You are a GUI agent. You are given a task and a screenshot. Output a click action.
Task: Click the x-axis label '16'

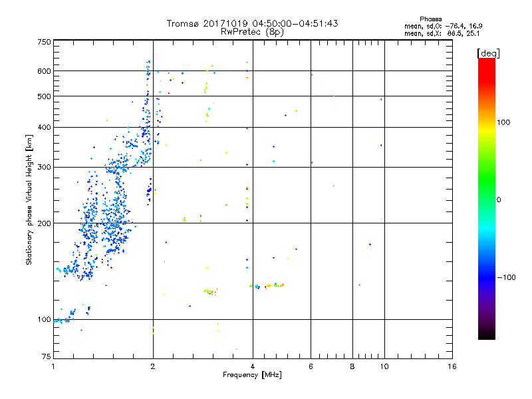tap(452, 366)
